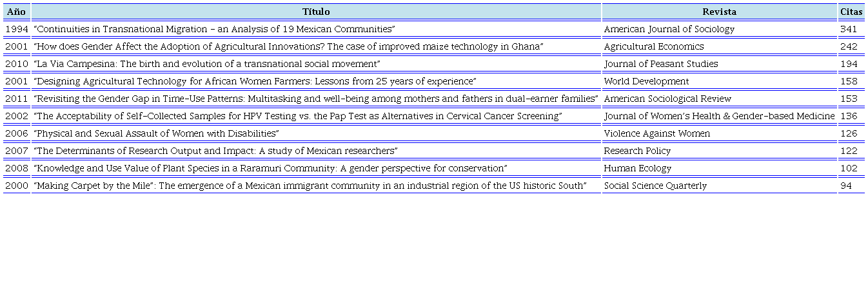This screenshot has width=868, height=306.
Task: Click the World Development journal cell
Action: click(646, 81)
